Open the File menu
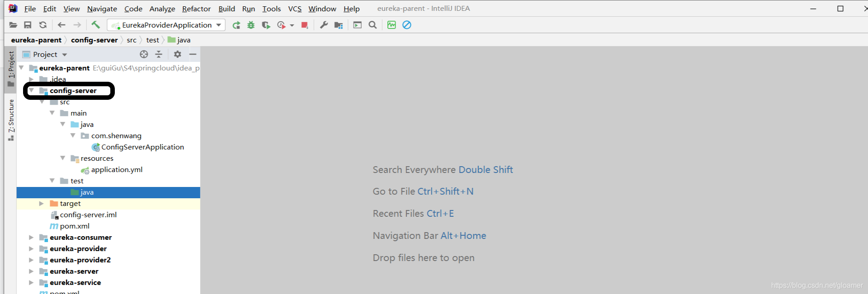The height and width of the screenshot is (294, 868). click(30, 9)
